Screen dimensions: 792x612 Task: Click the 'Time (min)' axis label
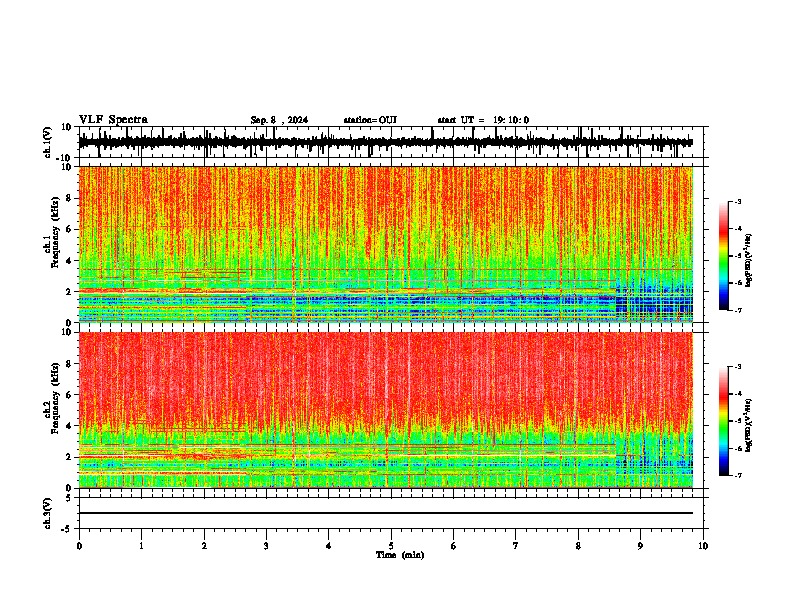tap(400, 555)
